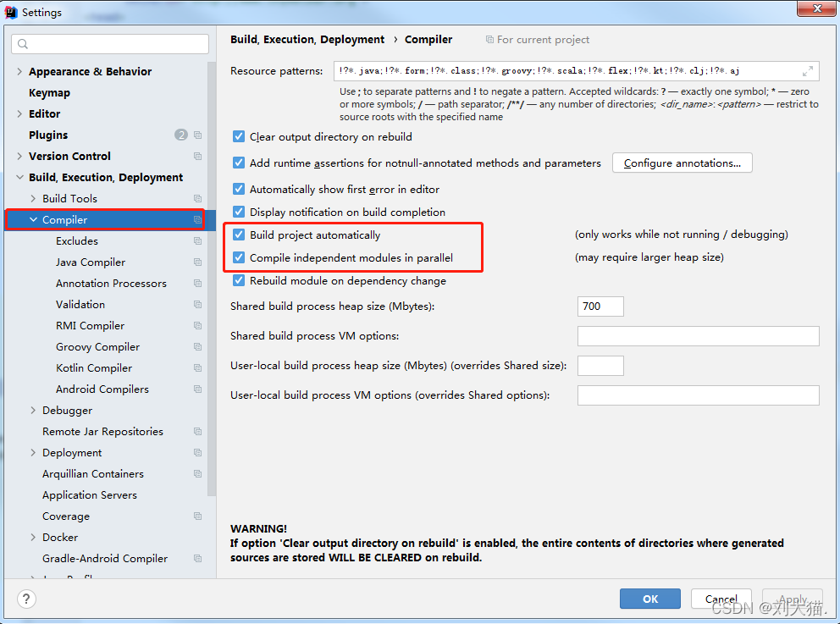
Task: Collapse the Compiler tree node
Action: tap(33, 220)
